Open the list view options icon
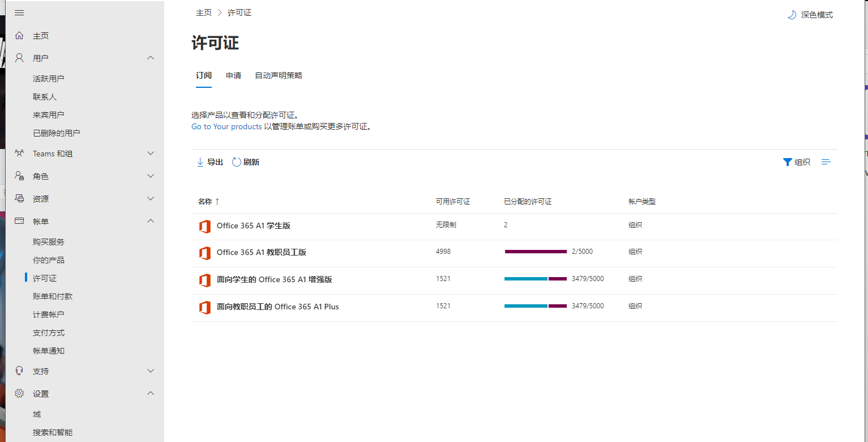This screenshot has width=868, height=442. pos(826,162)
